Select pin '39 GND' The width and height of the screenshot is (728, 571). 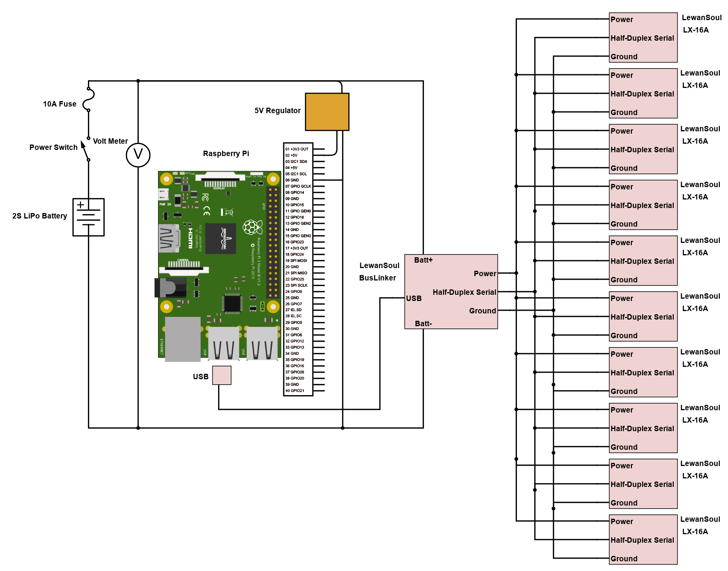(x=292, y=385)
